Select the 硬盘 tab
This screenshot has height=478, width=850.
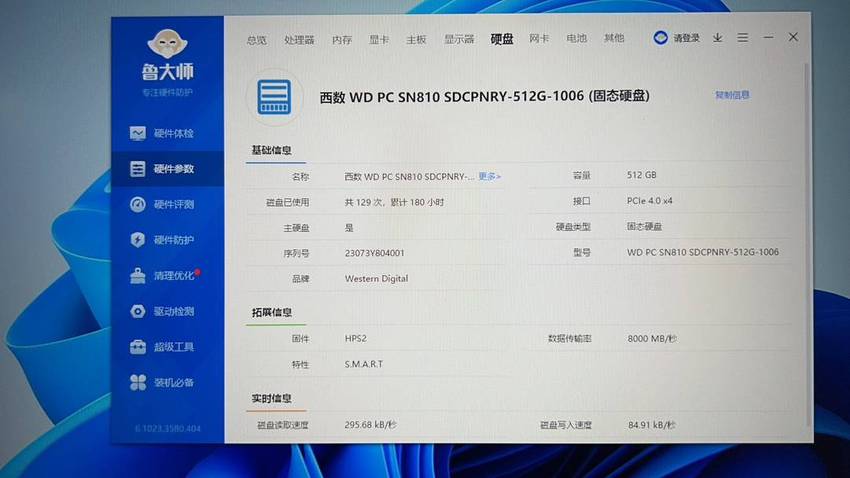point(502,38)
